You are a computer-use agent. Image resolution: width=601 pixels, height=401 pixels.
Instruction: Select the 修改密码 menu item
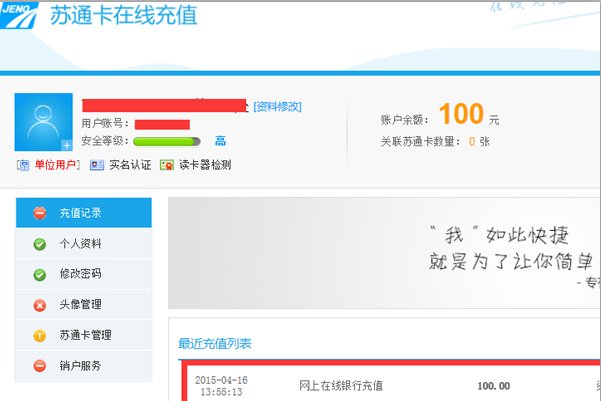pos(84,274)
